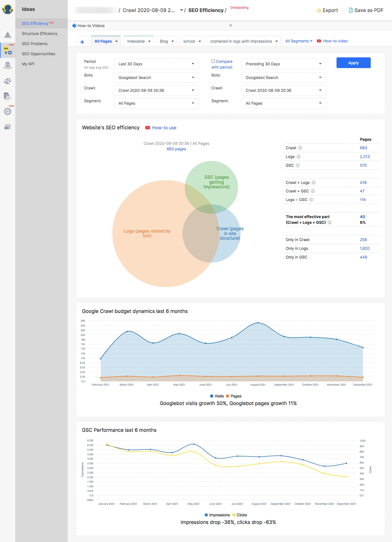Toggle Visits series in crawl budget legend
This screenshot has width=392, height=542.
pyautogui.click(x=217, y=396)
